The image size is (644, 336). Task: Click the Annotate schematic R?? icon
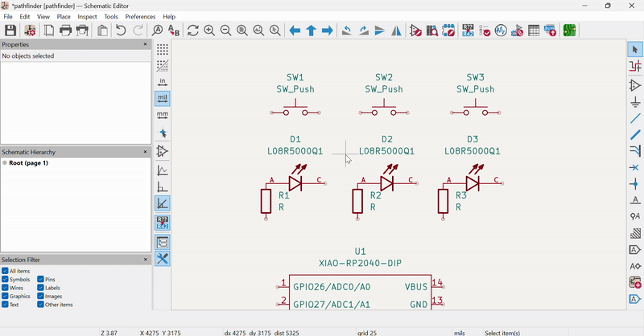[468, 31]
